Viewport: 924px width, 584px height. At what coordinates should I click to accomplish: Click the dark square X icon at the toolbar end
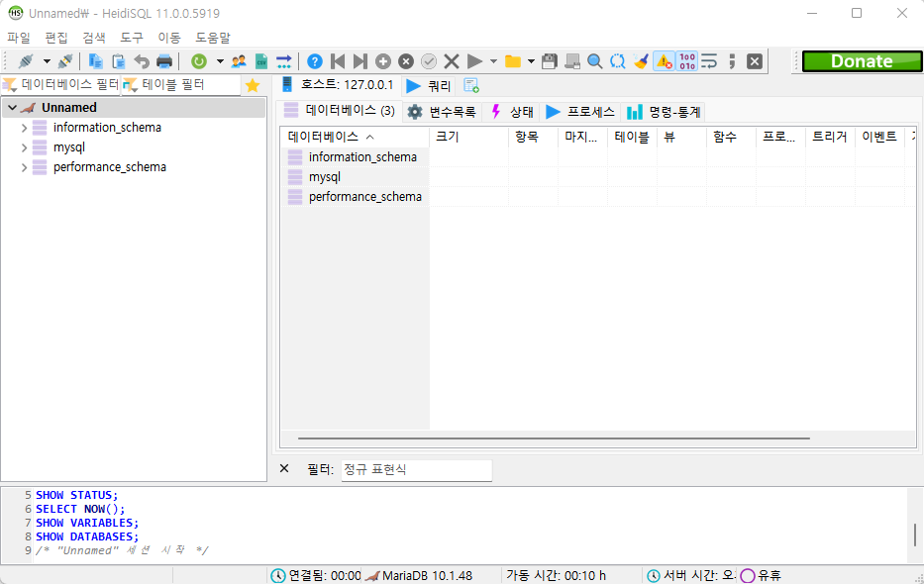pyautogui.click(x=755, y=61)
